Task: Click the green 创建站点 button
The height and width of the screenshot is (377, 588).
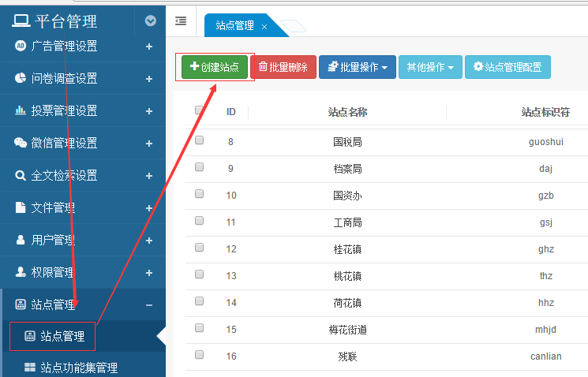Action: click(215, 67)
